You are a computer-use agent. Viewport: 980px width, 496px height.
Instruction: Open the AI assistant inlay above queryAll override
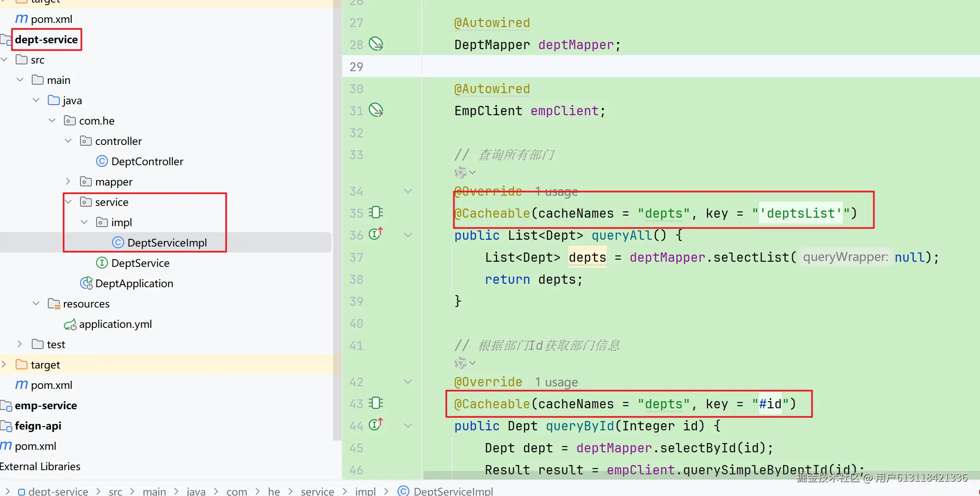(461, 172)
